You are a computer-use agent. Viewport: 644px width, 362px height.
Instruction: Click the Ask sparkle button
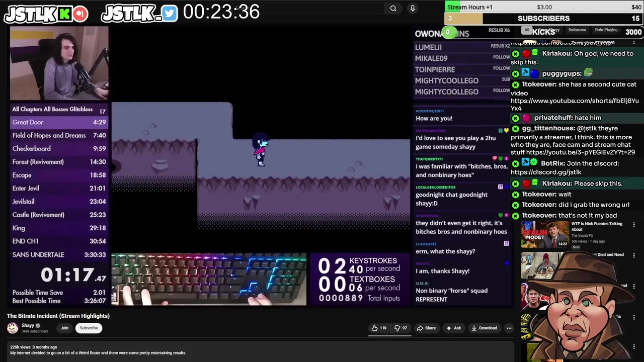tap(453, 328)
